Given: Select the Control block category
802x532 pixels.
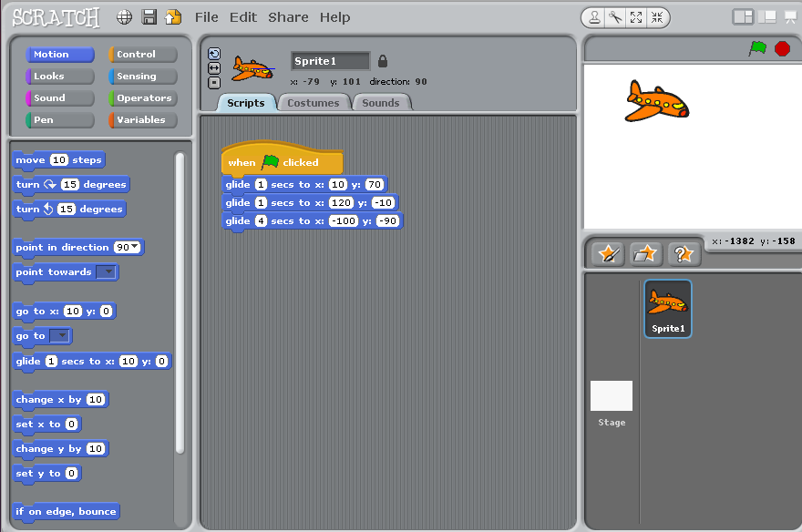Looking at the screenshot, I should click(143, 54).
